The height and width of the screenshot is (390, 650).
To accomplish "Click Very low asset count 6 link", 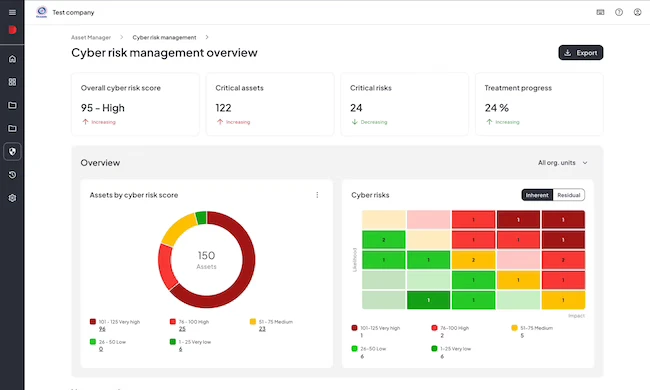I will [x=180, y=349].
